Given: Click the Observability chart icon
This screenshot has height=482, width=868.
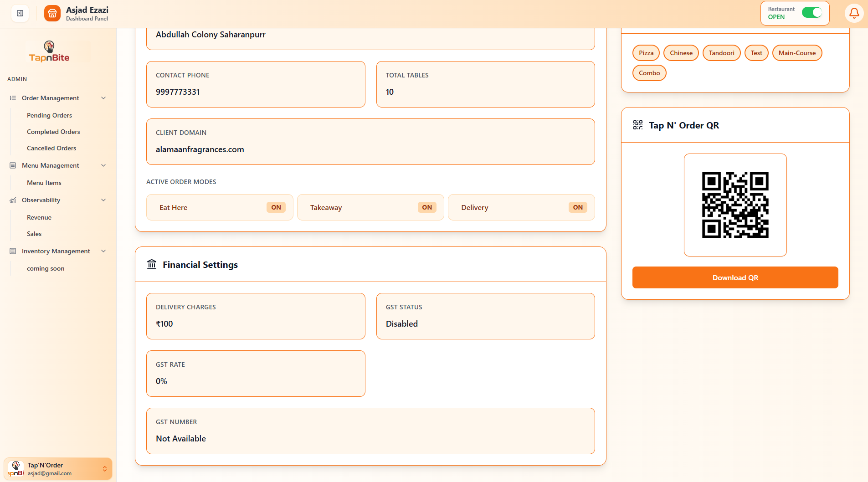Looking at the screenshot, I should coord(13,200).
